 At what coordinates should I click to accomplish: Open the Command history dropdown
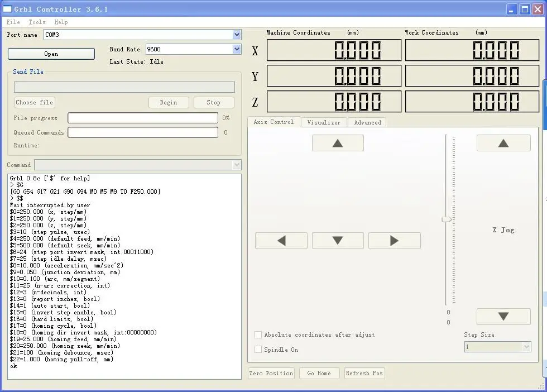click(x=237, y=165)
